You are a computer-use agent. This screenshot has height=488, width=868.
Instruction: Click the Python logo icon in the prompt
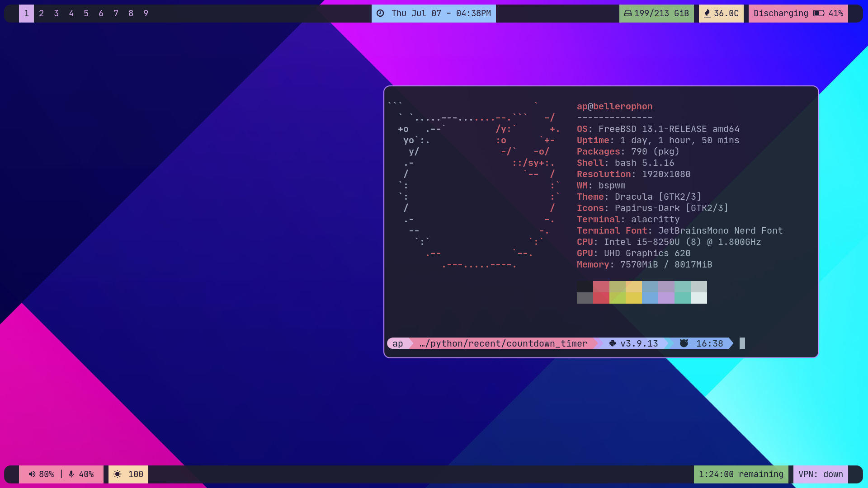click(613, 343)
